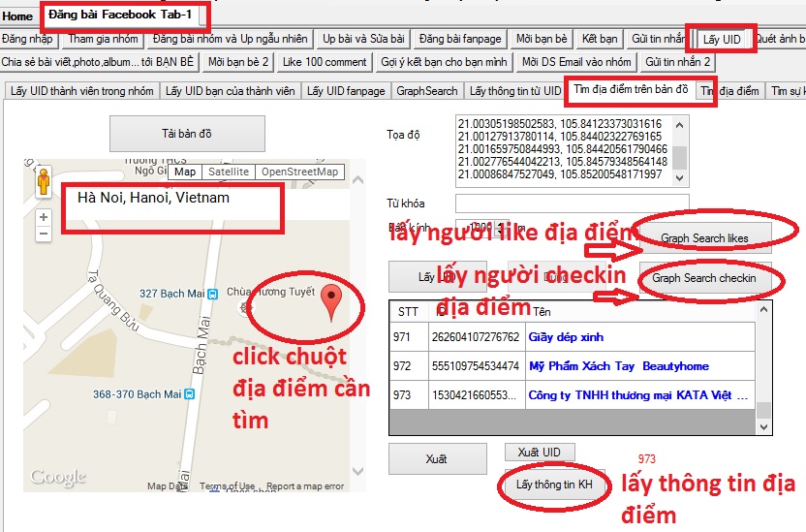This screenshot has height=532, width=806.
Task: Open Report a map error link
Action: pos(305,485)
